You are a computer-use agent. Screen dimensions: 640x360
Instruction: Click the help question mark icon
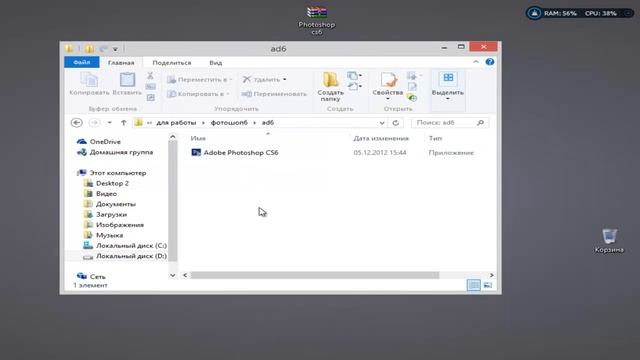click(x=490, y=62)
